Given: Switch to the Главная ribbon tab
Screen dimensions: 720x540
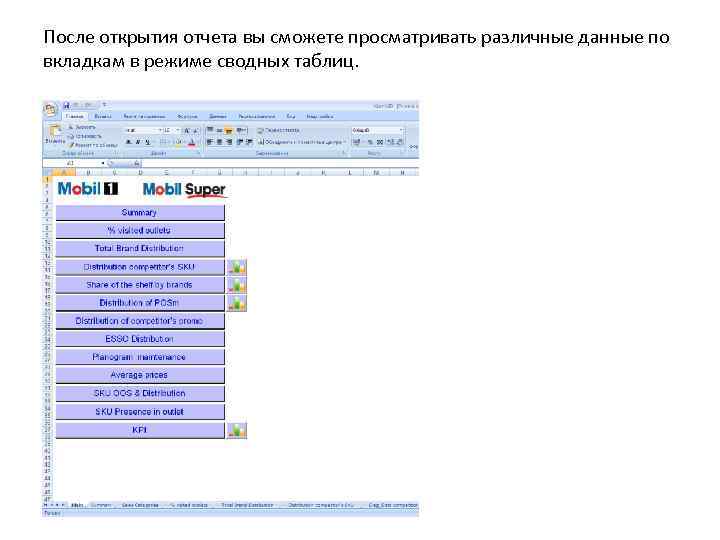Looking at the screenshot, I should point(74,117).
